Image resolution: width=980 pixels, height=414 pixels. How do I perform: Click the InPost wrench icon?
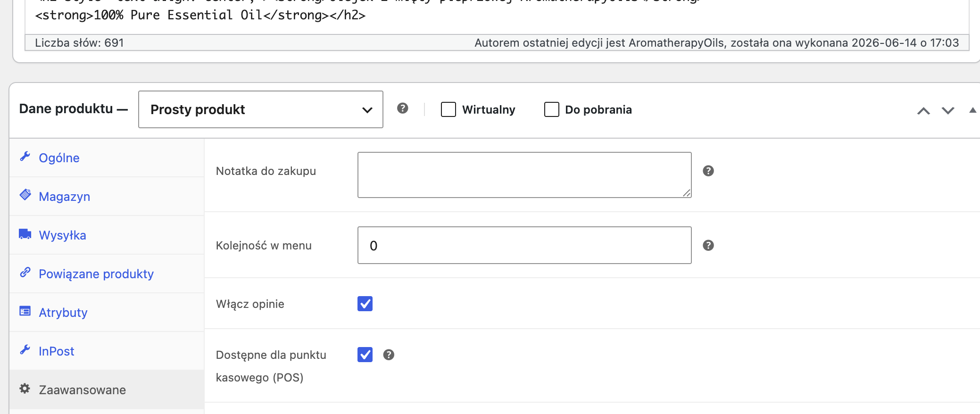[25, 350]
